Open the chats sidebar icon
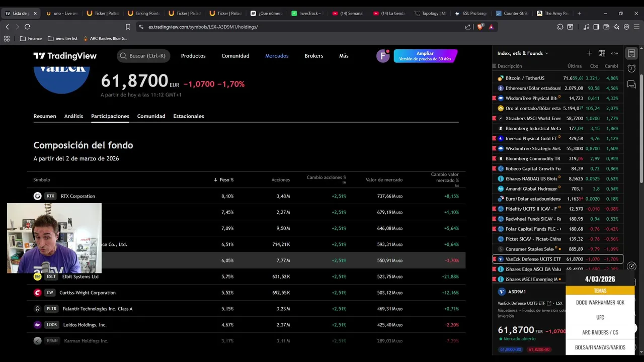The image size is (644, 362). tap(631, 84)
